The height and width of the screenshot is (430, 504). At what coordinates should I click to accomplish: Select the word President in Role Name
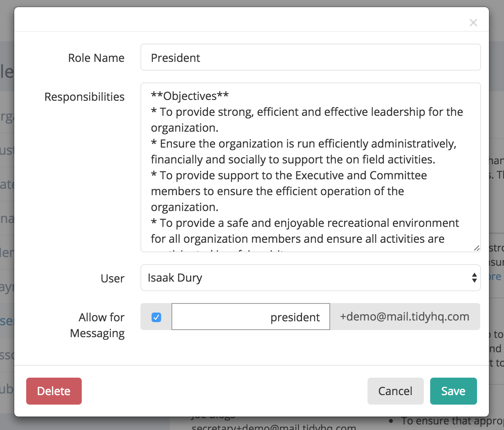(x=175, y=58)
